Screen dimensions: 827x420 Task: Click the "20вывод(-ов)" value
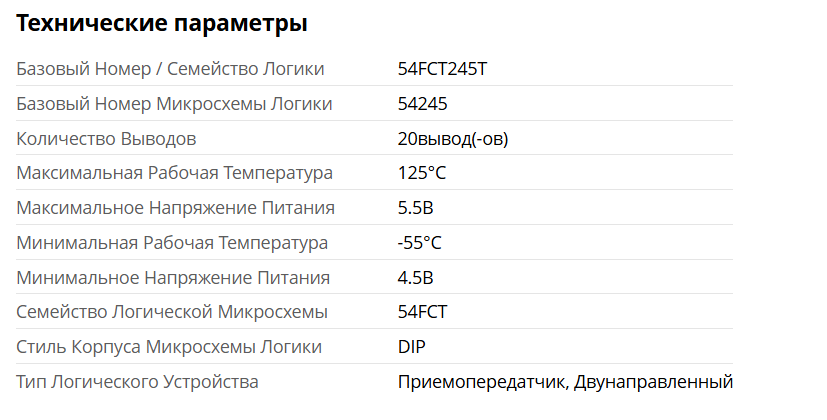(x=452, y=138)
